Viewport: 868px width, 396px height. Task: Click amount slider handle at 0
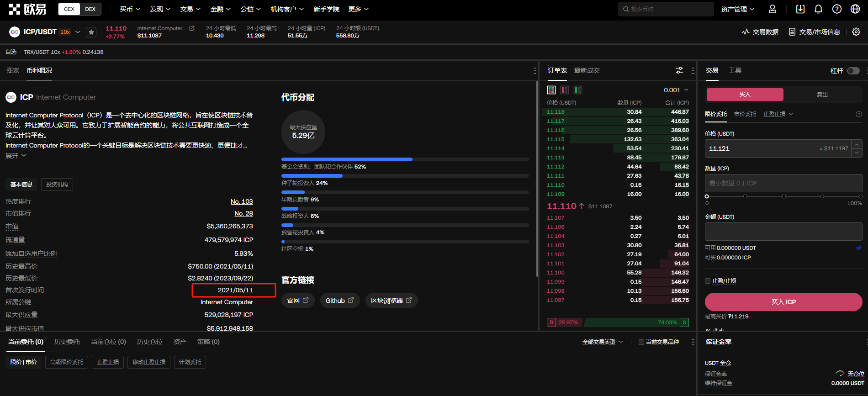pyautogui.click(x=707, y=196)
